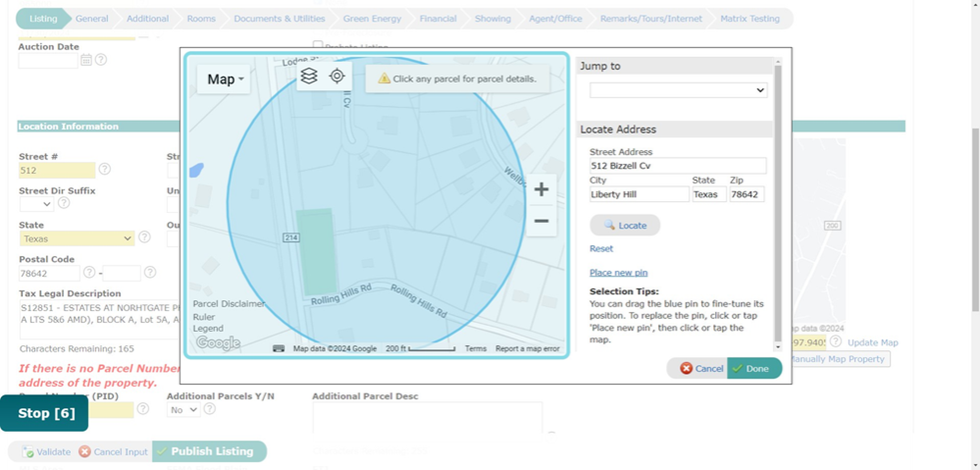The width and height of the screenshot is (980, 470).
Task: Switch to the General tab
Action: tap(92, 19)
